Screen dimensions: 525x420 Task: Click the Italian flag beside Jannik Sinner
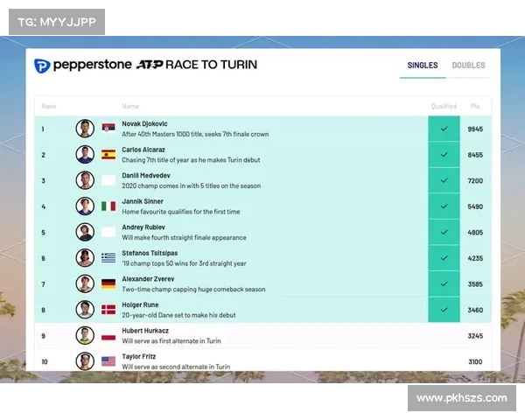[108, 206]
